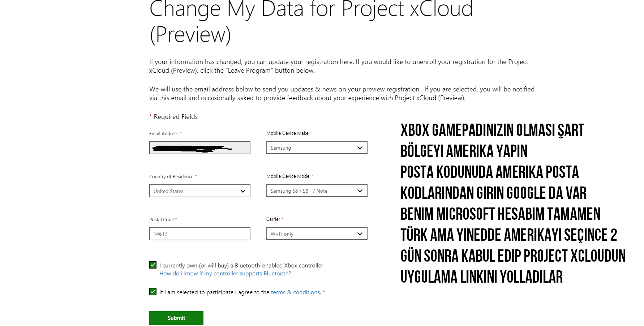644x326 pixels.
Task: Click the chevron arrow beside Samsung
Action: tap(360, 147)
